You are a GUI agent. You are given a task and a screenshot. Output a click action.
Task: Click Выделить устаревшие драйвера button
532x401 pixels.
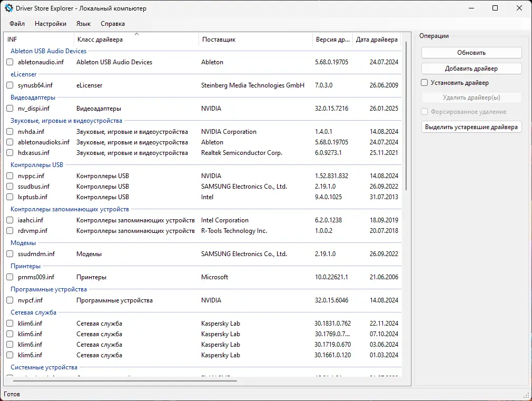coord(471,127)
